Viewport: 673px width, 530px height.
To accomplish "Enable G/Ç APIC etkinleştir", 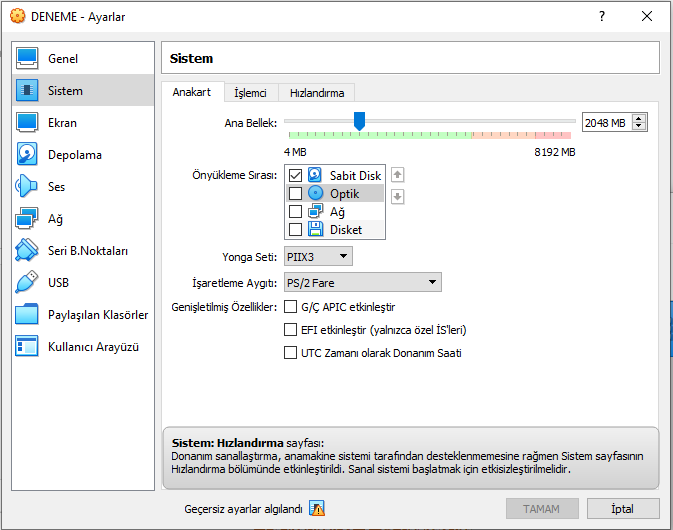I will pyautogui.click(x=291, y=307).
